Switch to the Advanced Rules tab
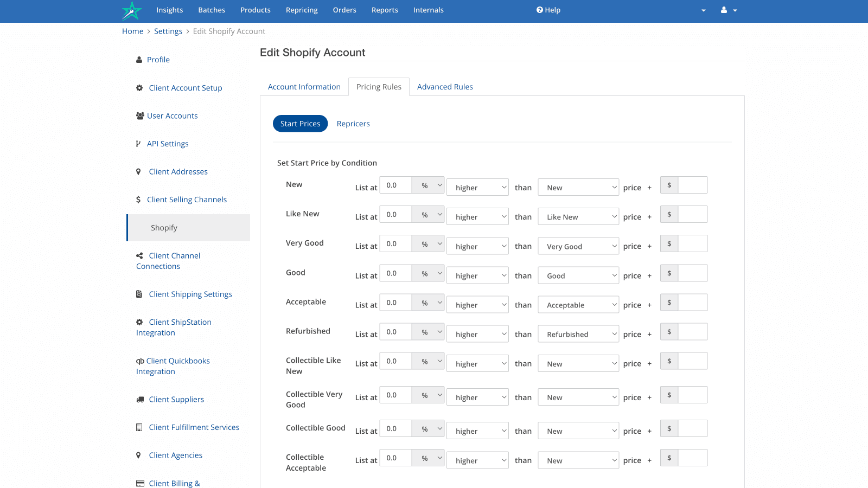Screen dimensions: 868x488 (x=445, y=87)
